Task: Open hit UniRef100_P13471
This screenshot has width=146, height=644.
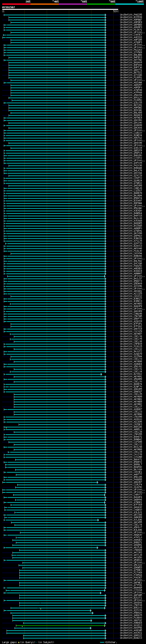Action: (131, 30)
